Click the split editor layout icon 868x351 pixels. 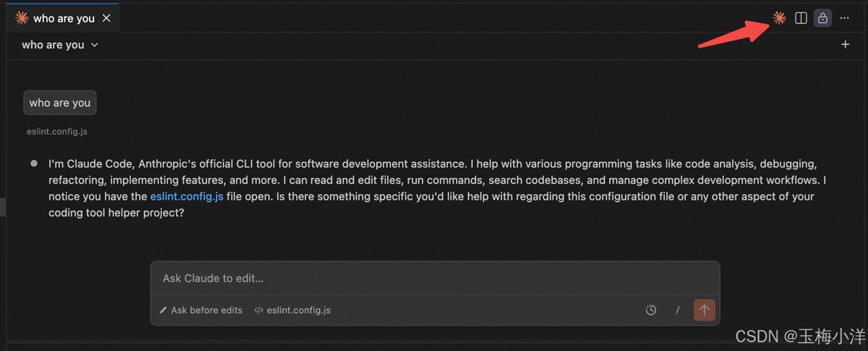tap(801, 18)
